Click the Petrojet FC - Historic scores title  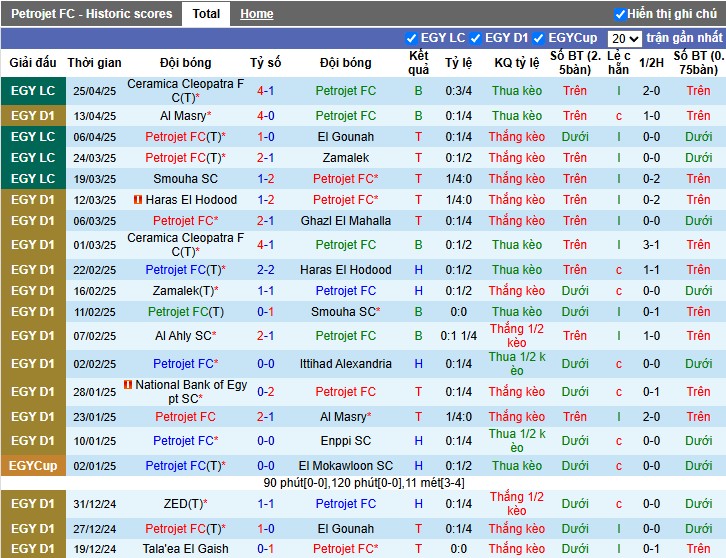[x=91, y=14]
